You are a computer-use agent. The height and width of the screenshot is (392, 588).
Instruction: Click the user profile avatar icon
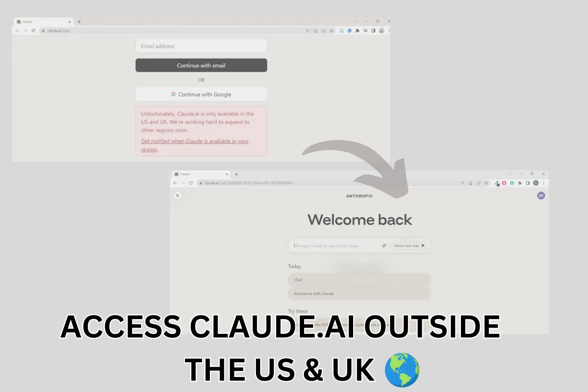point(541,196)
